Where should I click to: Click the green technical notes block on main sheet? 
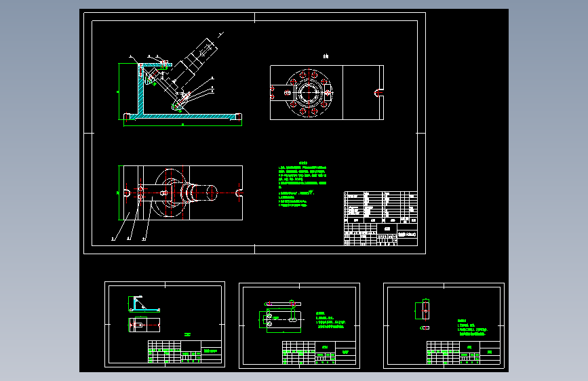click(302, 184)
